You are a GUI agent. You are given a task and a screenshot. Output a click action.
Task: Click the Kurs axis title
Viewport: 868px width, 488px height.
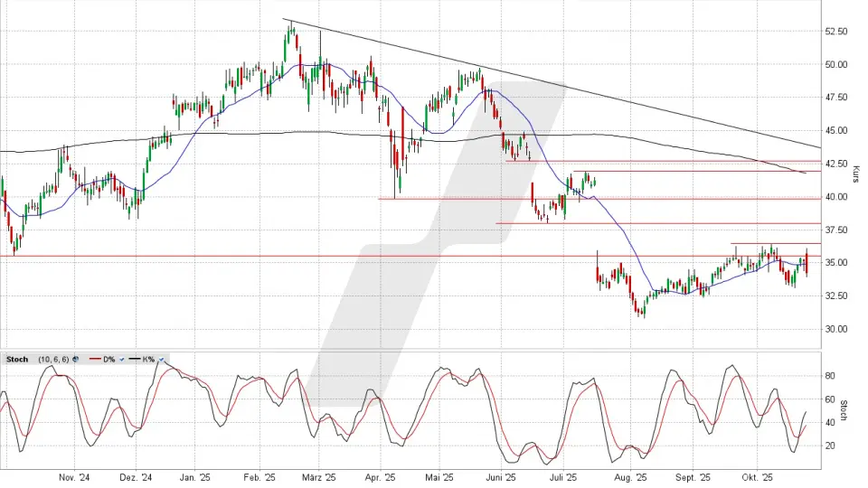point(855,174)
